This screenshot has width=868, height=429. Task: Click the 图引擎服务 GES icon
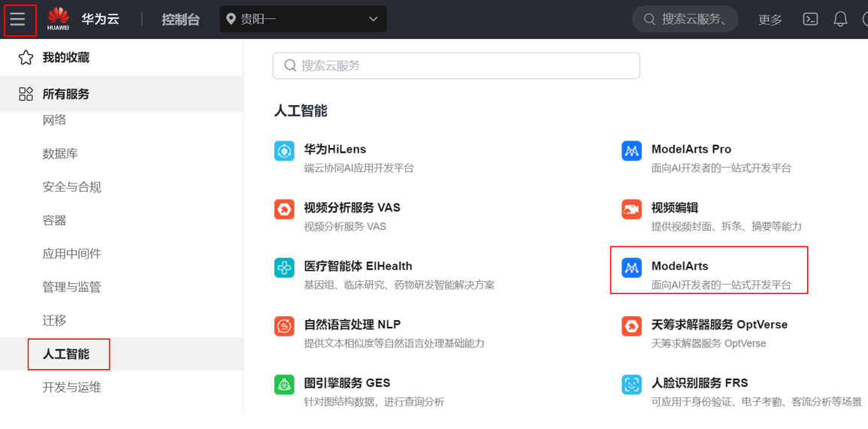[284, 385]
